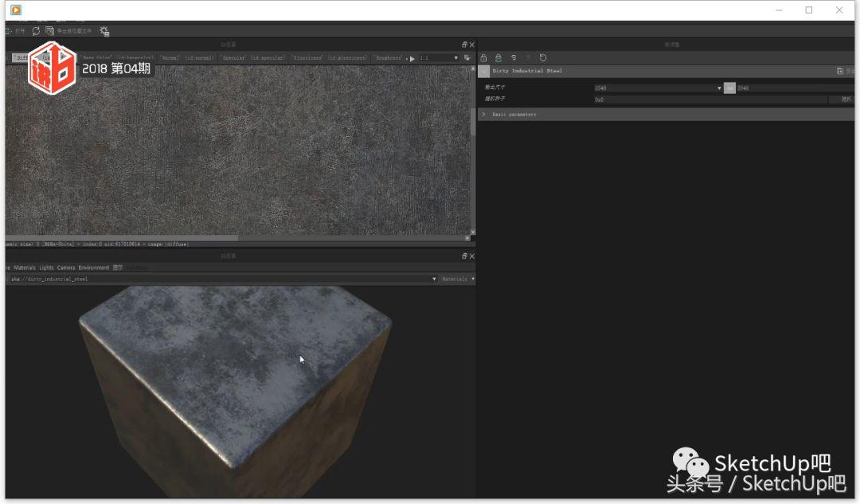Viewport: 860px width, 504px height.
Task: Expand the Basic parameters section
Action: 483,115
